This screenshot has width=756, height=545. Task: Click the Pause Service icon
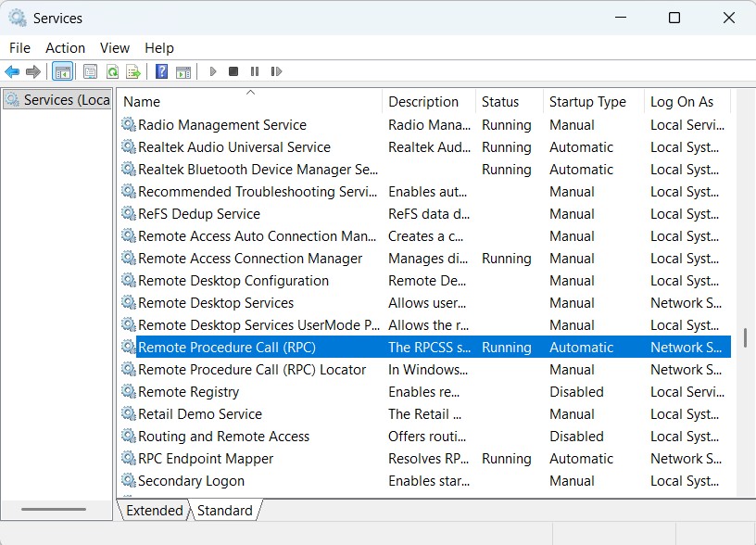point(255,71)
